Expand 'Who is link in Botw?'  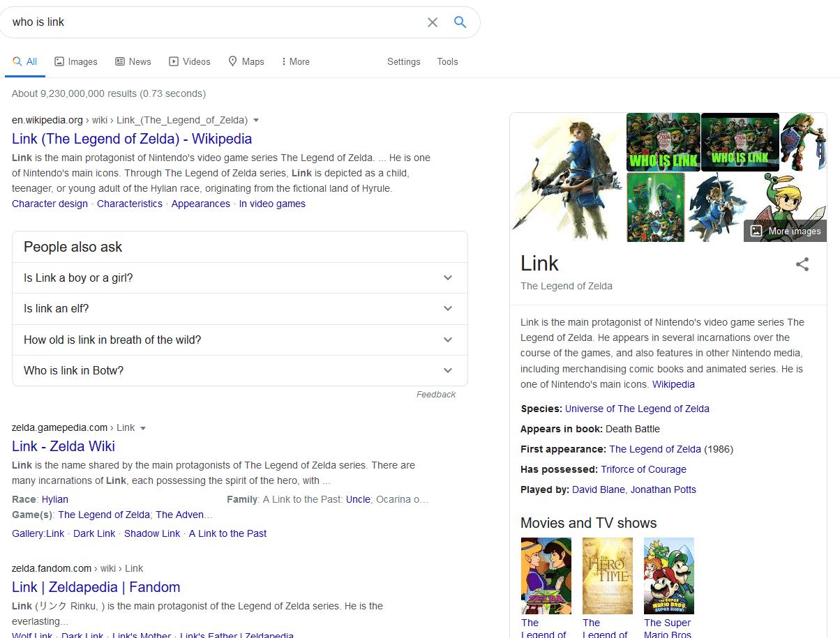coord(240,370)
